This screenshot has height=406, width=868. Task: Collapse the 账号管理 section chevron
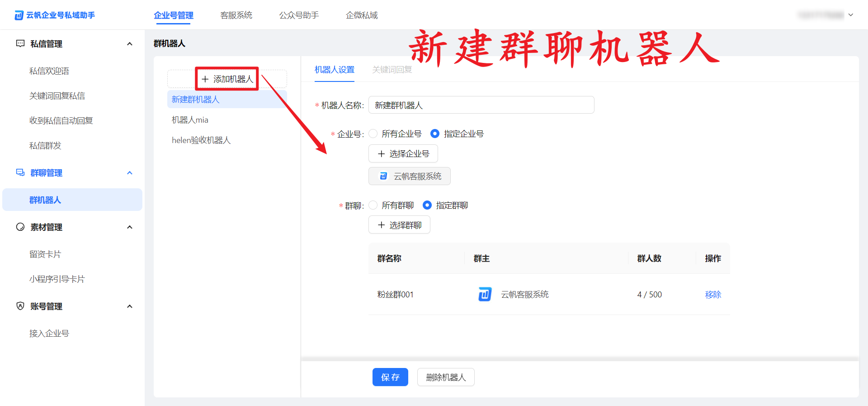tap(130, 306)
